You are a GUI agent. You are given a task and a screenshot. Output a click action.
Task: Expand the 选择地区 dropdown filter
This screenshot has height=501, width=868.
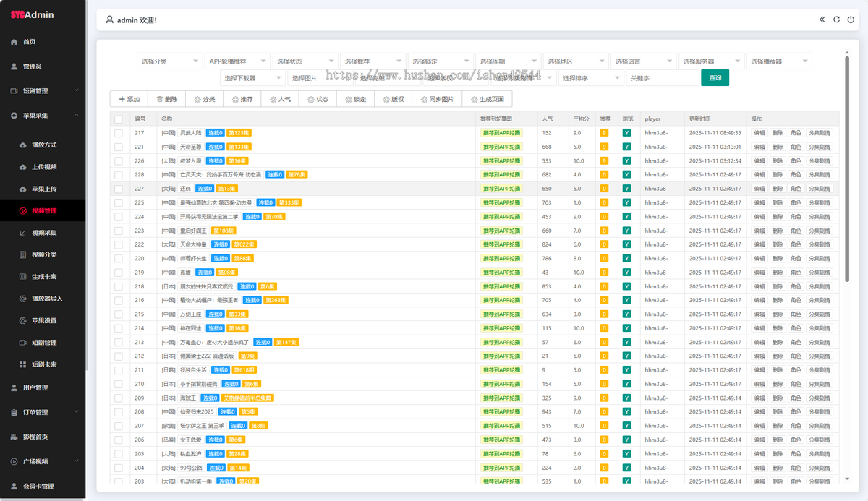574,61
